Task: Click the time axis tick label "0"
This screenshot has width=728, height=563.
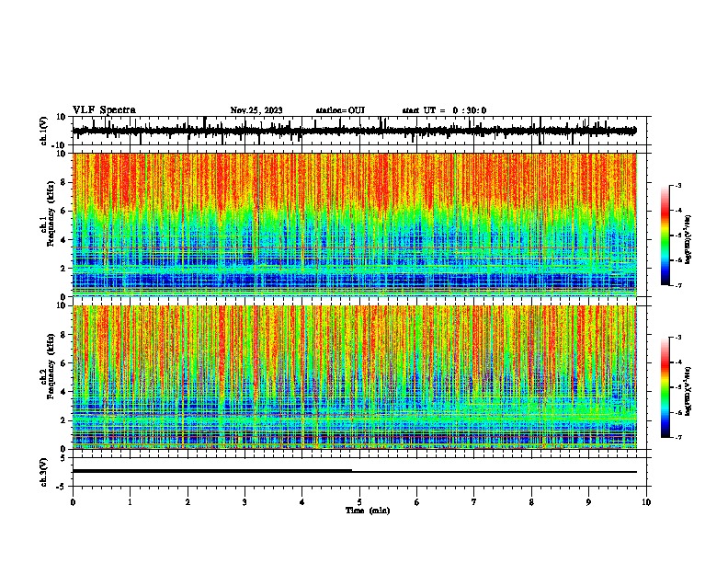Action: [x=73, y=502]
